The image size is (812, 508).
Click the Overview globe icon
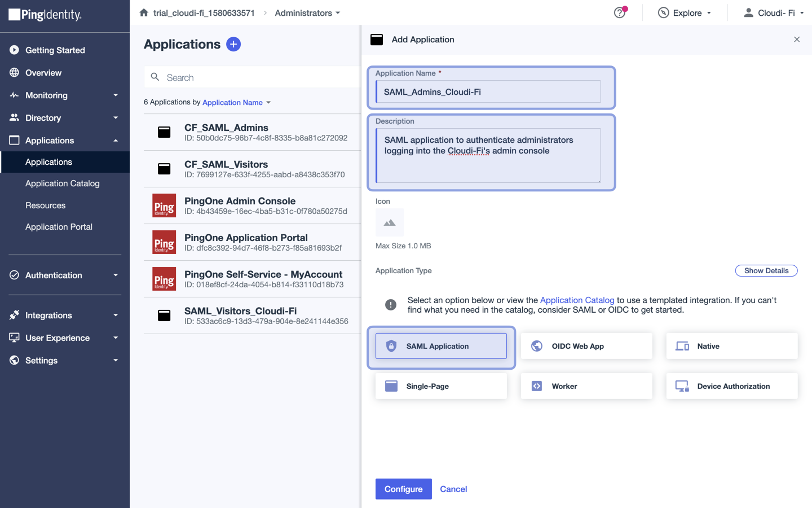click(x=14, y=72)
